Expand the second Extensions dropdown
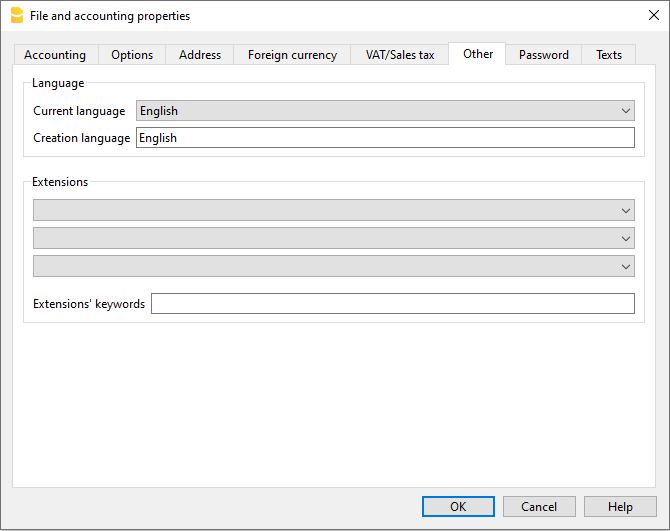The width and height of the screenshot is (670, 531). 334,238
